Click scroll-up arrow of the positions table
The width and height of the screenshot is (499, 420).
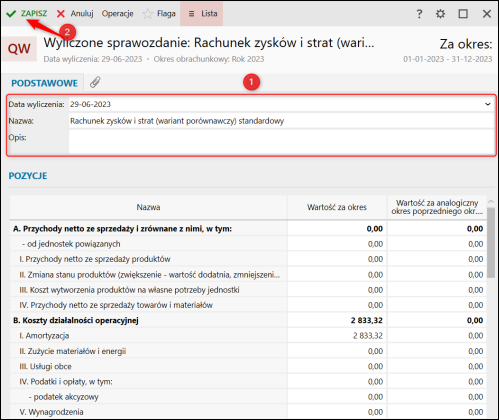point(491,202)
